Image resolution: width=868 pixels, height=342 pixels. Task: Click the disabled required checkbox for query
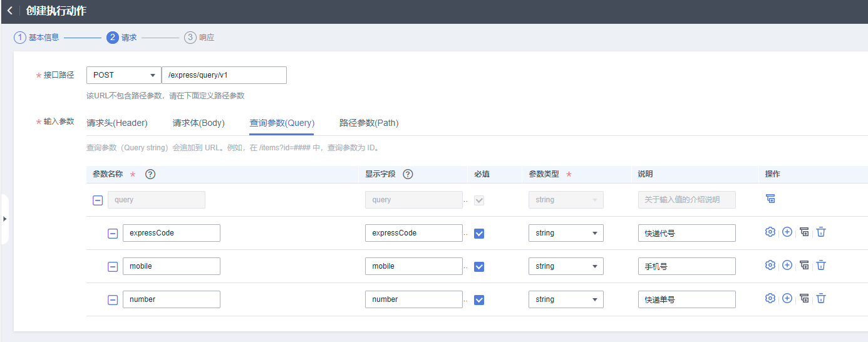tap(479, 200)
